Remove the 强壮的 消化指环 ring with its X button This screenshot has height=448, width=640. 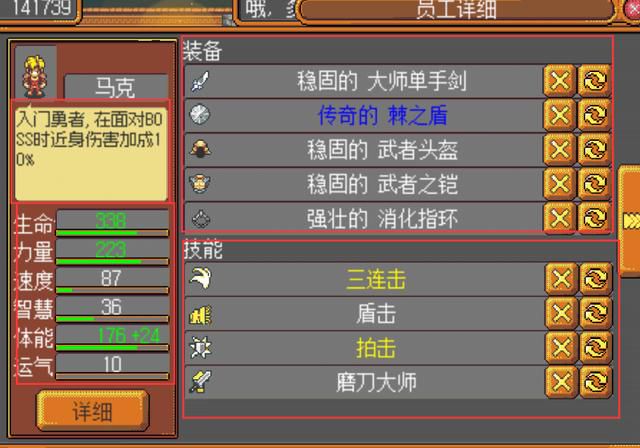click(560, 218)
